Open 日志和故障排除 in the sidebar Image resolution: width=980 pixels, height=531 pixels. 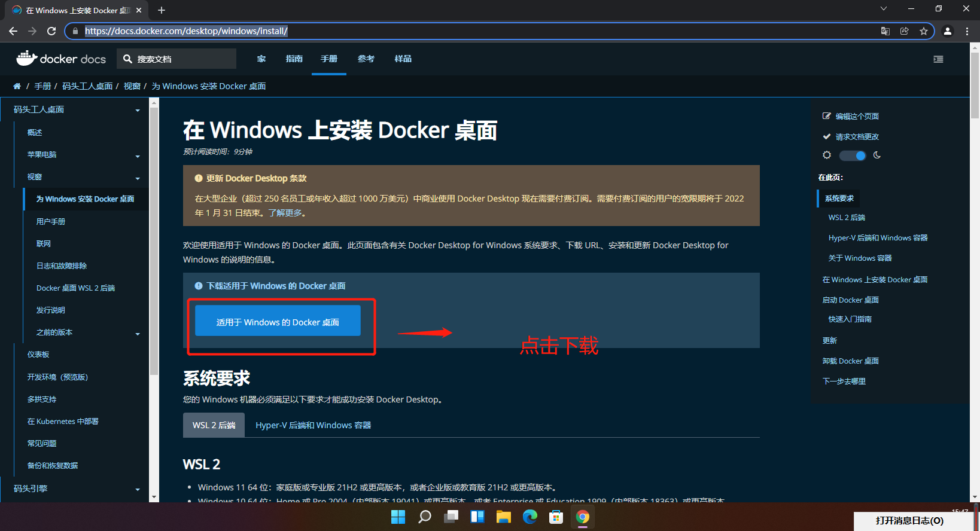point(62,265)
